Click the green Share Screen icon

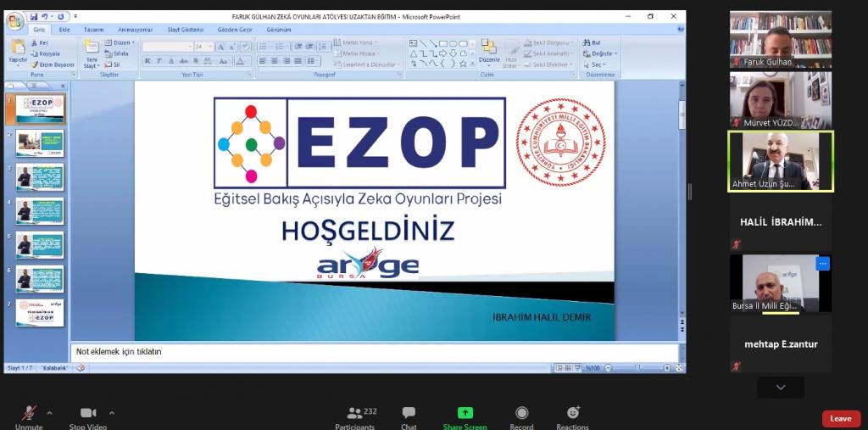(465, 413)
